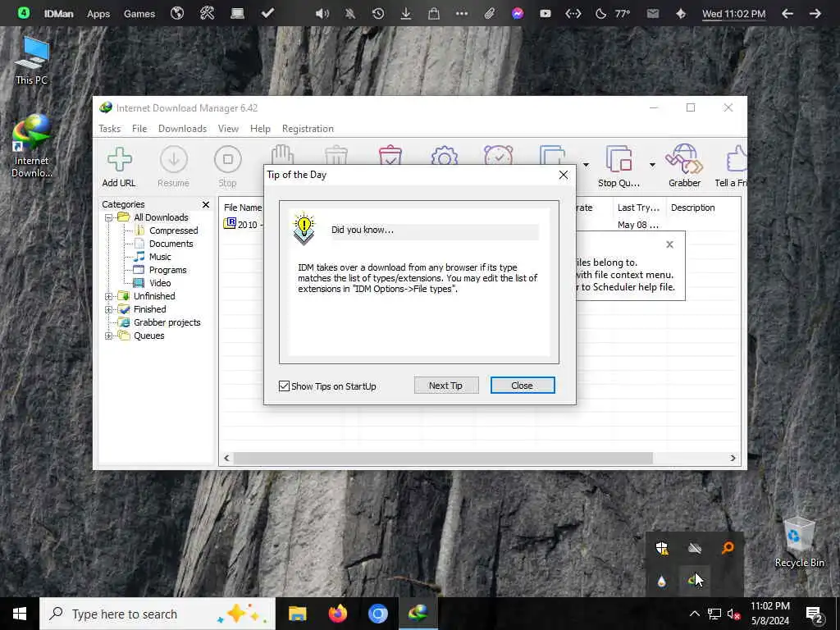Click the horizontal scrollbar thumb in download list

443,458
